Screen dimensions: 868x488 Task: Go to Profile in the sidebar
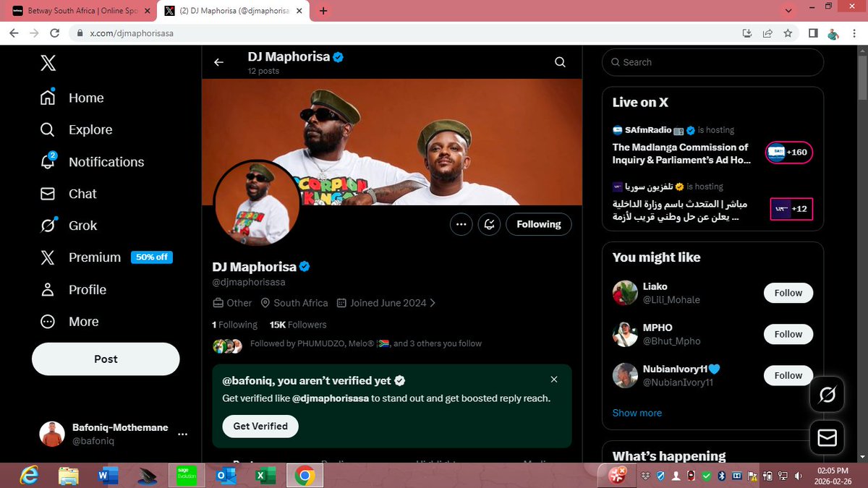(73, 289)
